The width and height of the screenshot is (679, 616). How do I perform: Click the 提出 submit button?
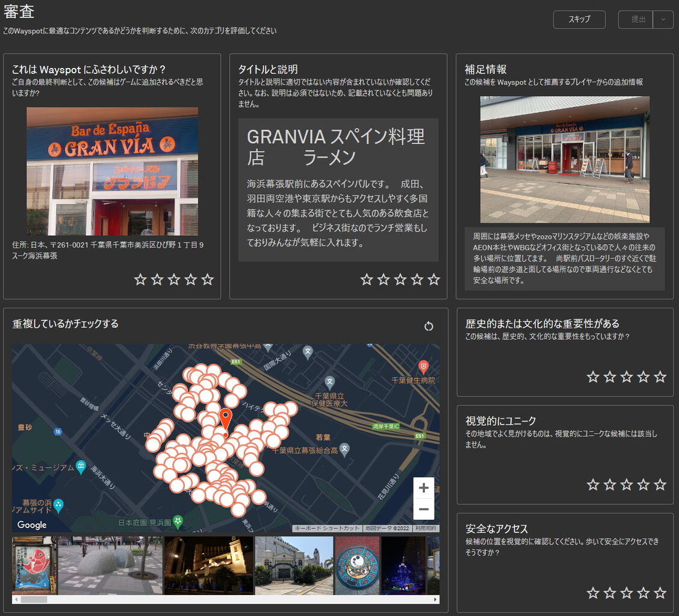[x=636, y=19]
